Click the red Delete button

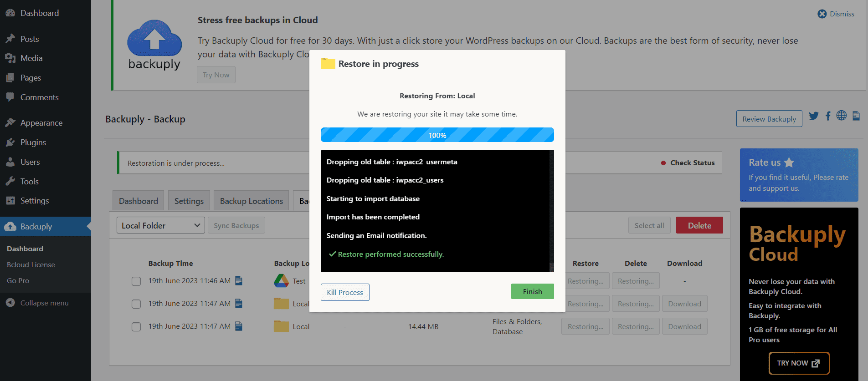coord(699,225)
